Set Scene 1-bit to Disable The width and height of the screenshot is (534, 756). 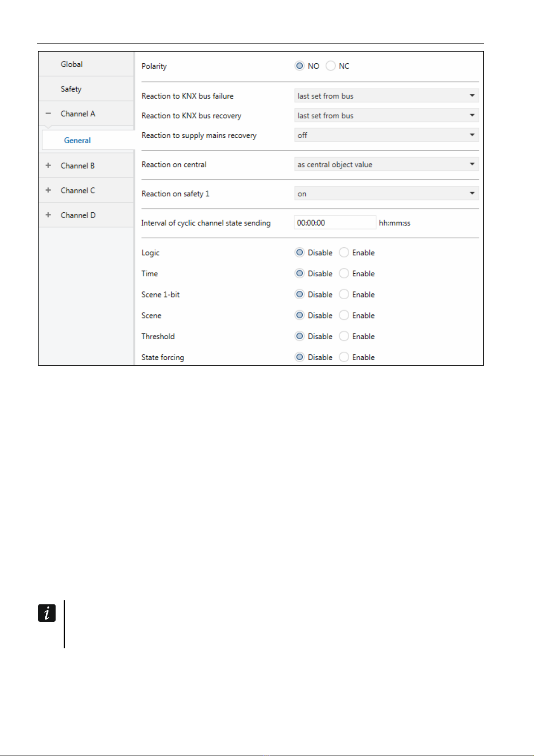pos(300,294)
